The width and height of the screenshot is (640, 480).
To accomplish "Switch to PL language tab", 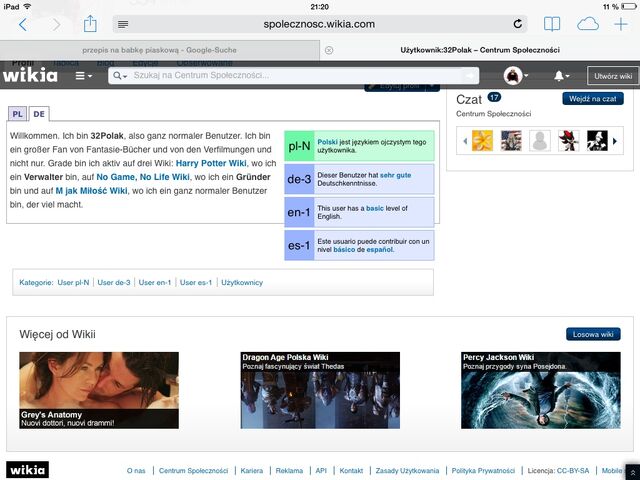I will click(x=18, y=114).
